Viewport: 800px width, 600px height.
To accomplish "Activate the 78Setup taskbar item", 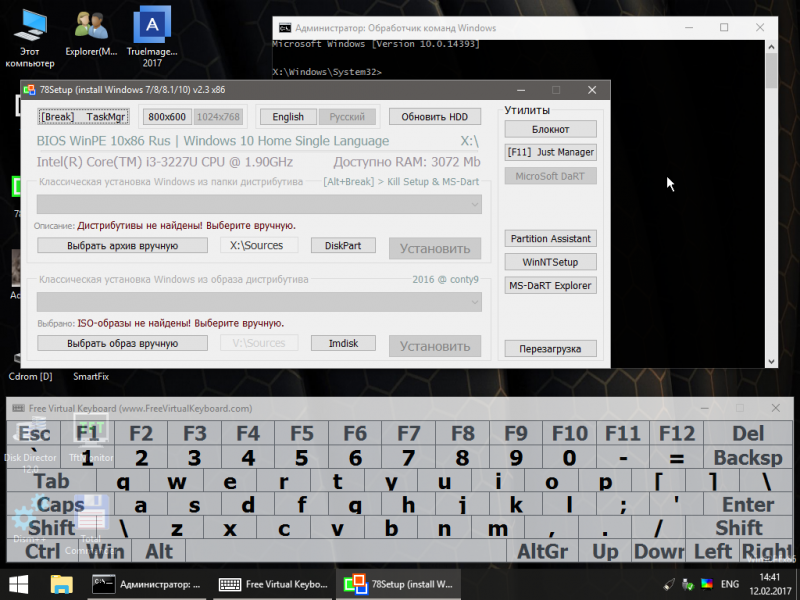I will tap(398, 585).
